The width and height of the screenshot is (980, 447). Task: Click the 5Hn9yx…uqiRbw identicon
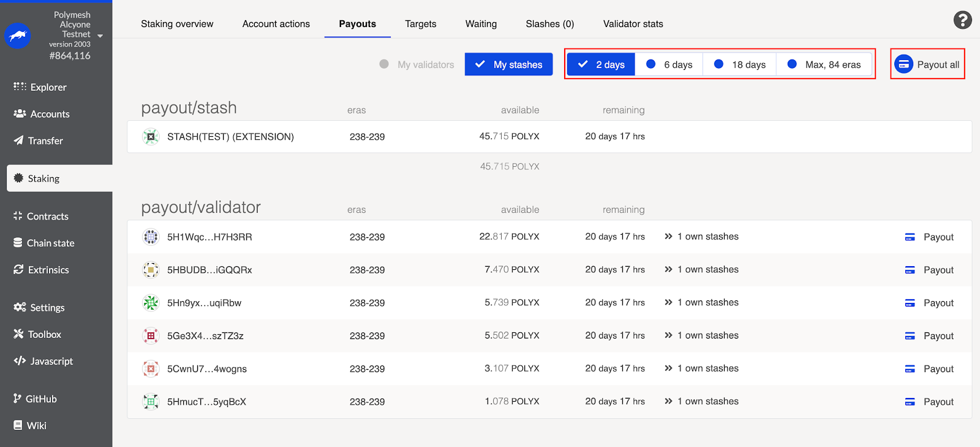151,303
